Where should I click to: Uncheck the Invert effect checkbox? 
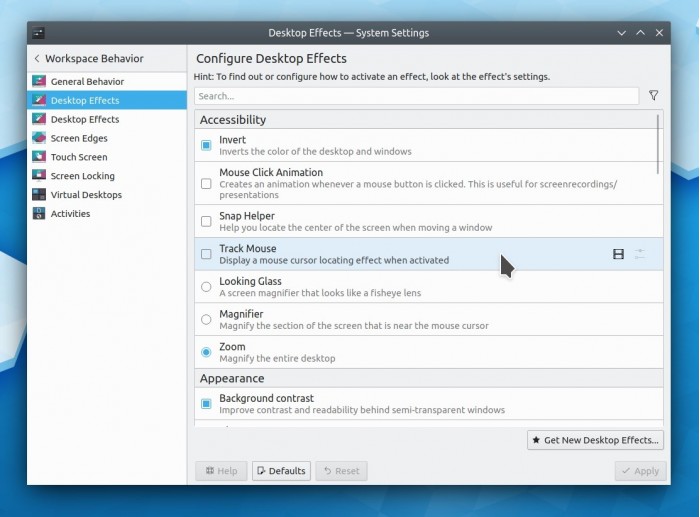point(206,145)
